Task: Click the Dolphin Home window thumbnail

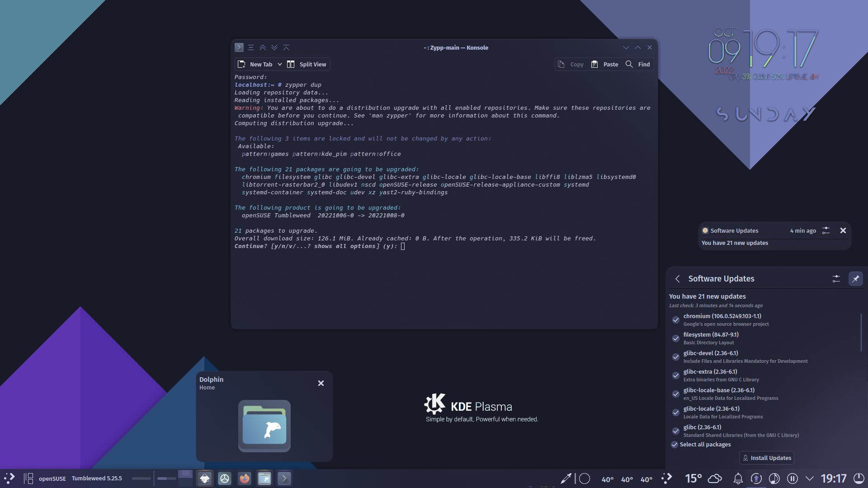Action: (264, 425)
